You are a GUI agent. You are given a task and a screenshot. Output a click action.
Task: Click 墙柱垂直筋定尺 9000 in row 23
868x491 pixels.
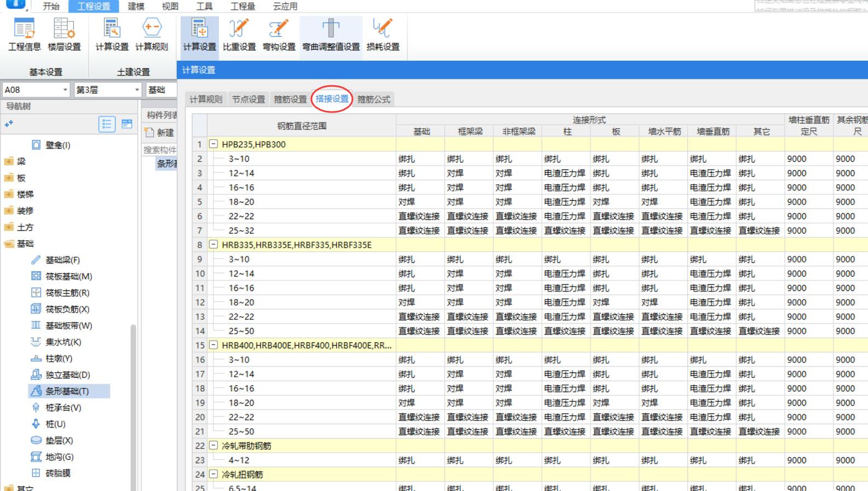809,460
